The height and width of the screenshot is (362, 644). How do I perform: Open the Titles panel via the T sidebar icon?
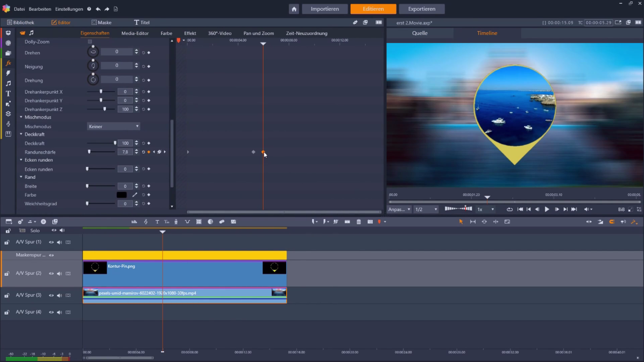pos(8,93)
